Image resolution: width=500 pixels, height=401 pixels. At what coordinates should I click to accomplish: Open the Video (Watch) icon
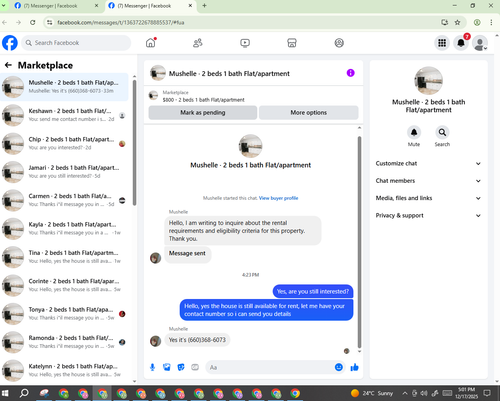pyautogui.click(x=245, y=43)
